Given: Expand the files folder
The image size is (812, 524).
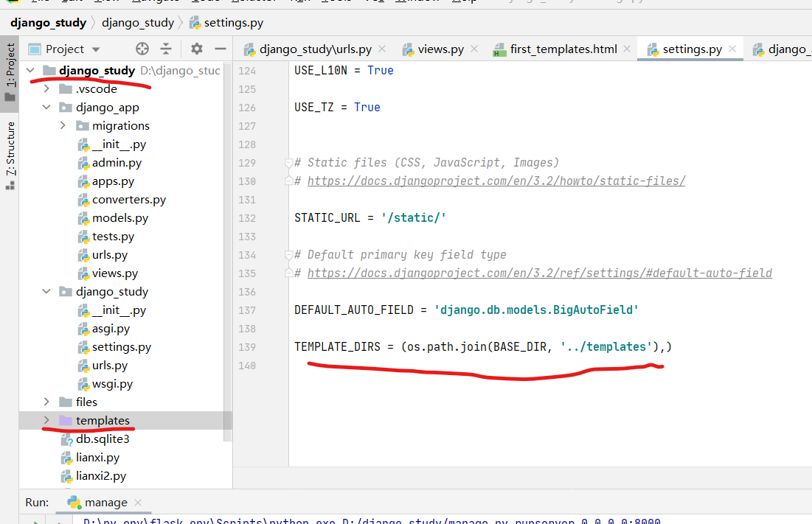Looking at the screenshot, I should click(46, 402).
